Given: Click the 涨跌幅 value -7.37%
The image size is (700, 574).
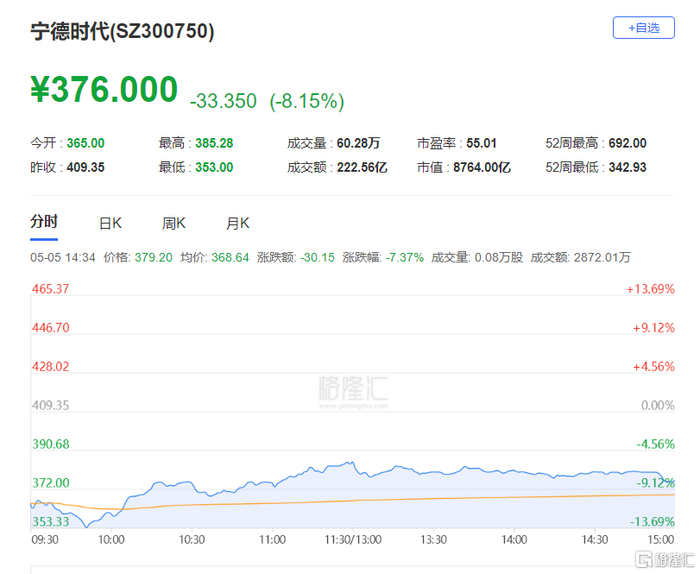Looking at the screenshot, I should pos(405,258).
